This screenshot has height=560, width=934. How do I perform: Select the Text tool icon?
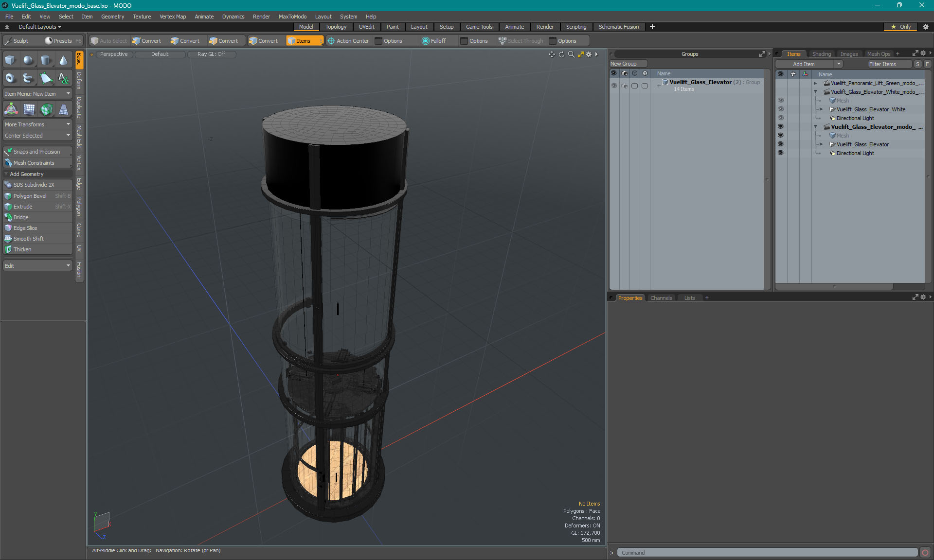[63, 78]
